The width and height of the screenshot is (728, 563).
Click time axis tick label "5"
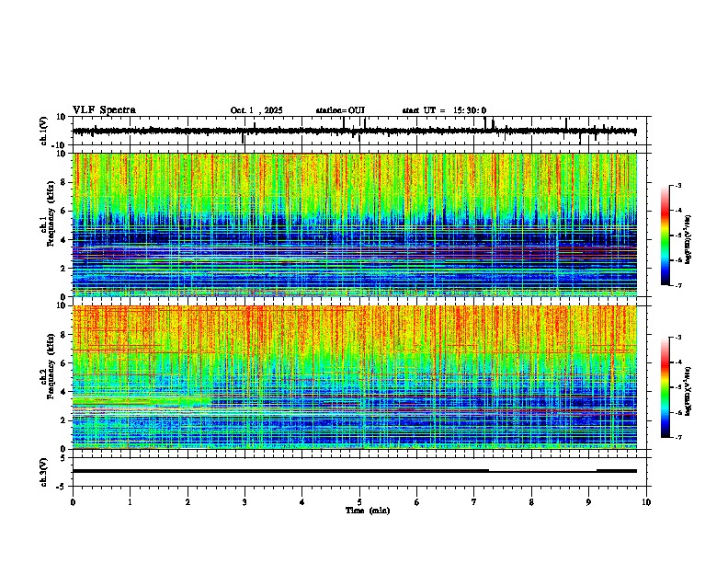click(359, 502)
